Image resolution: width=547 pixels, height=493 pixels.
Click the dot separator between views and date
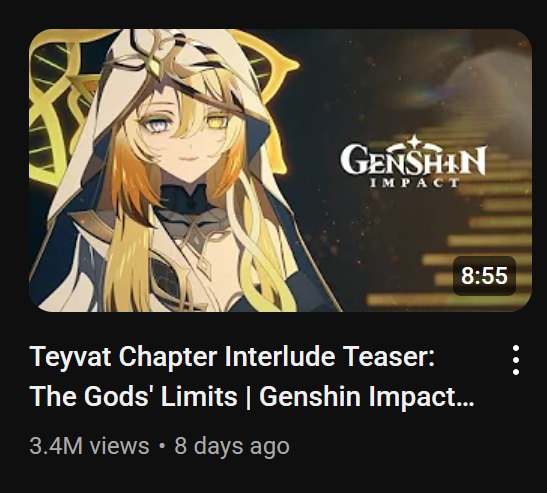tap(162, 446)
